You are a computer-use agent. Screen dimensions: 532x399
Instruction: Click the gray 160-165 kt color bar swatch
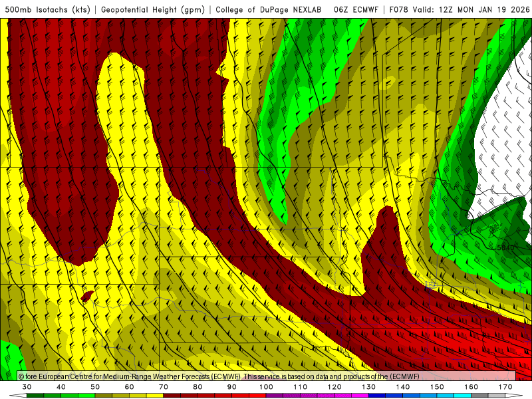click(x=479, y=396)
